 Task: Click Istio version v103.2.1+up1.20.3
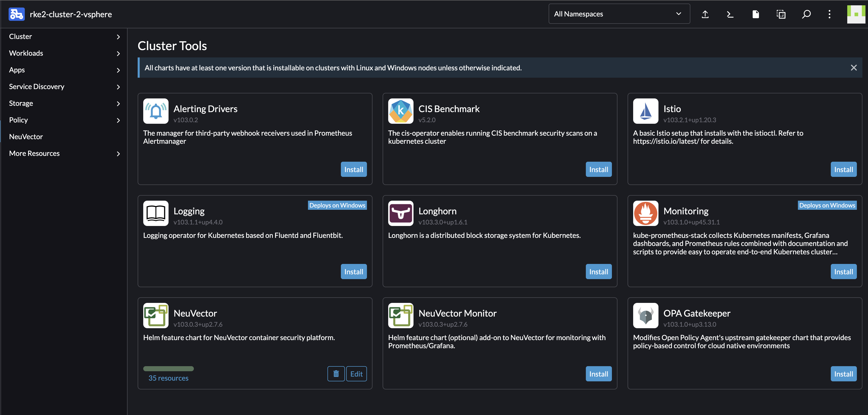[690, 120]
